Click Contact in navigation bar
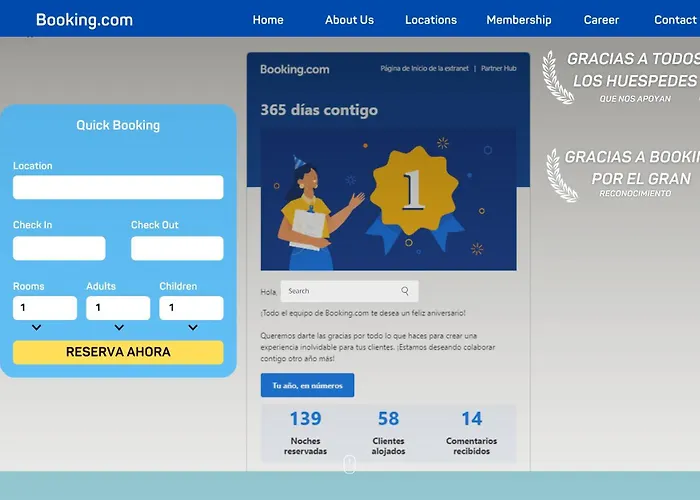The width and height of the screenshot is (700, 500). (675, 20)
